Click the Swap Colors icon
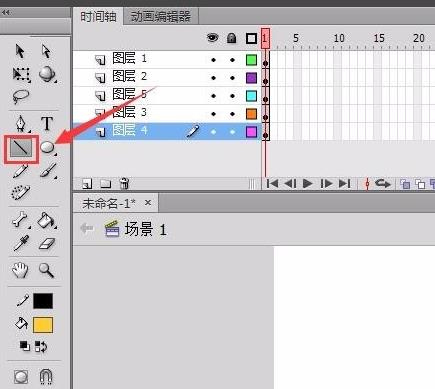This screenshot has width=435, height=389. pyautogui.click(x=41, y=347)
